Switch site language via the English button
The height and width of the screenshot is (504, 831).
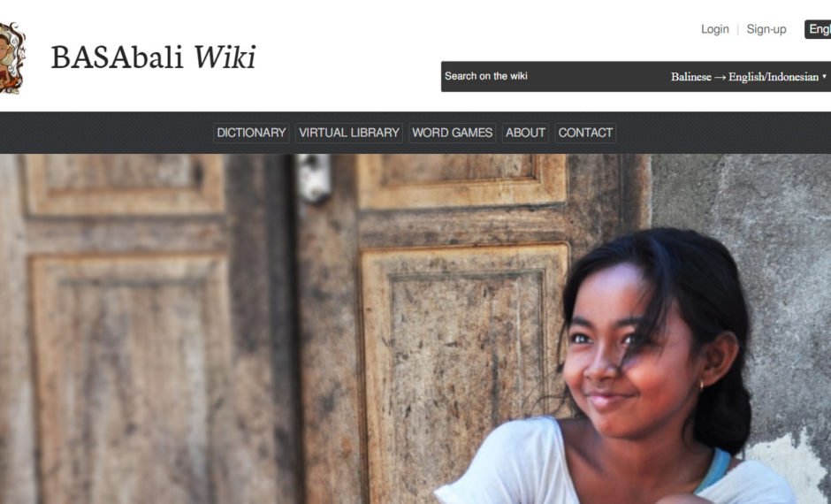tap(818, 29)
